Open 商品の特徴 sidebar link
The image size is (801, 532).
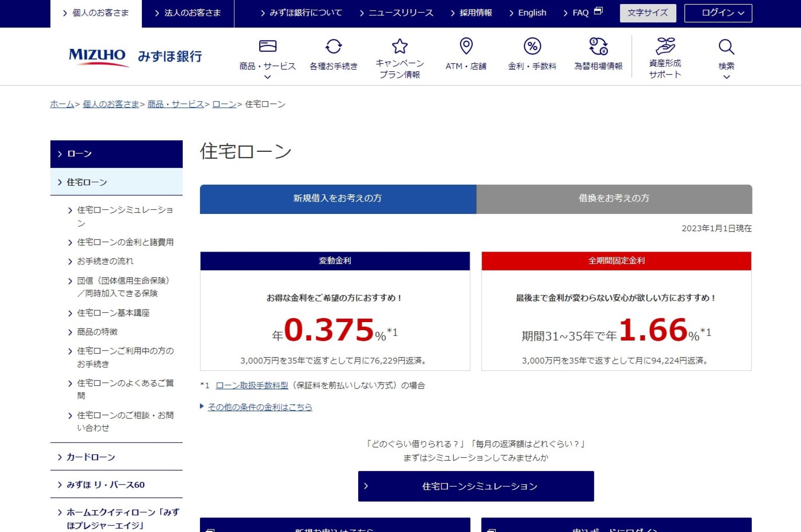click(x=97, y=332)
